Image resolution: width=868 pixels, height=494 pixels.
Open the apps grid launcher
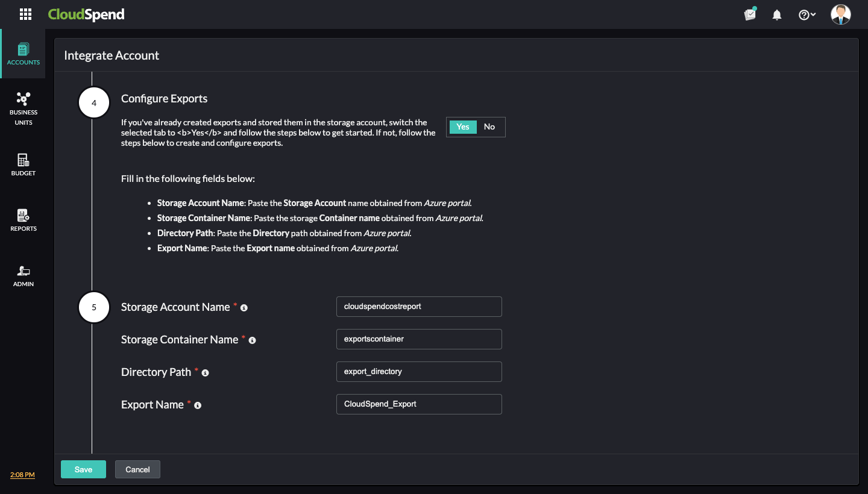pos(25,14)
